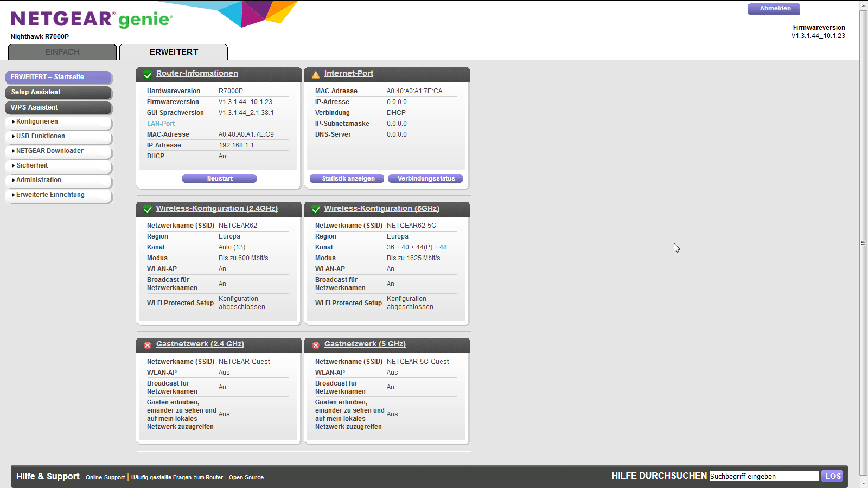
Task: Click the Abmelden button
Action: coord(774,8)
